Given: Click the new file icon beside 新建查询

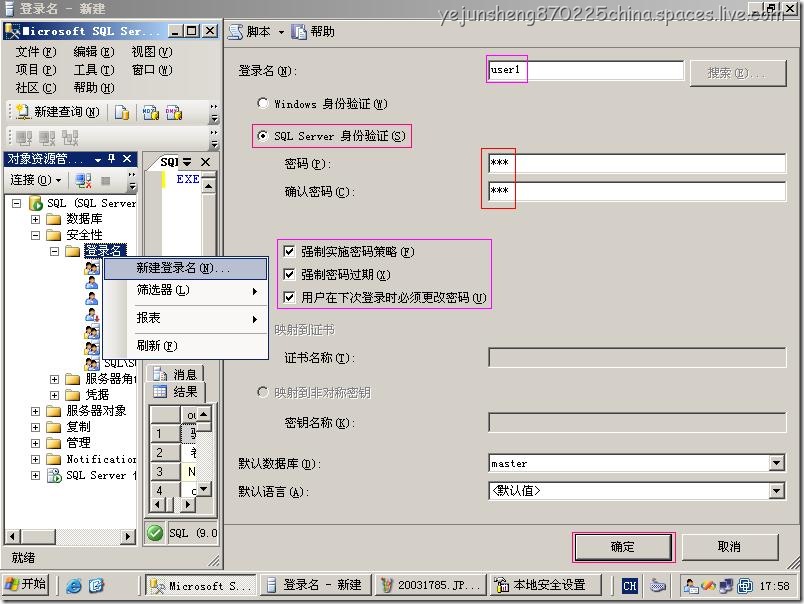Looking at the screenshot, I should (122, 112).
